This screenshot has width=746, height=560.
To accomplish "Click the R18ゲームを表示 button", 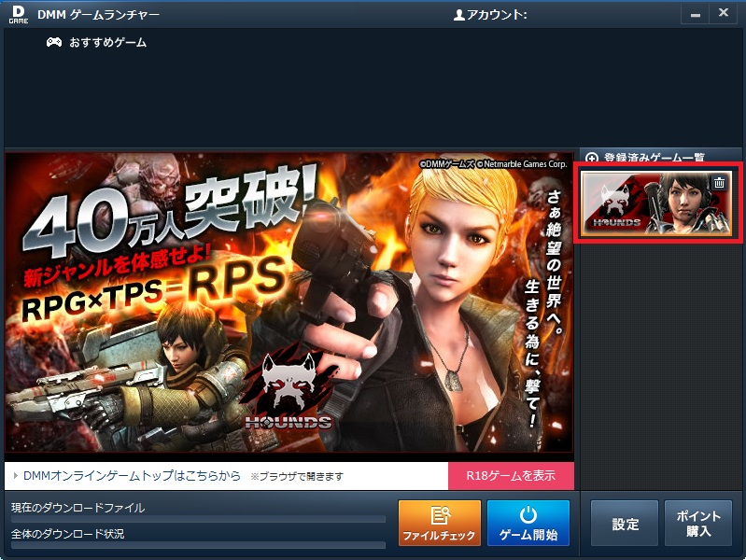I will pyautogui.click(x=511, y=475).
